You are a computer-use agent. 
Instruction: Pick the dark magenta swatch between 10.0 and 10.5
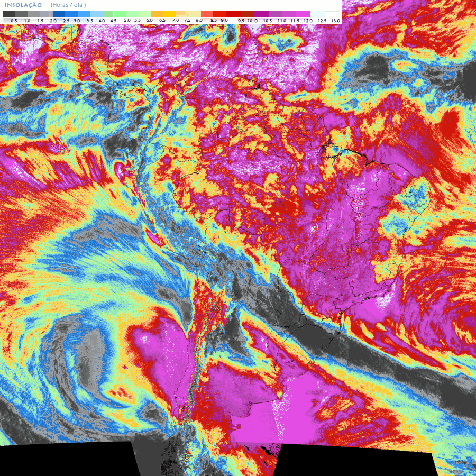click(x=261, y=14)
